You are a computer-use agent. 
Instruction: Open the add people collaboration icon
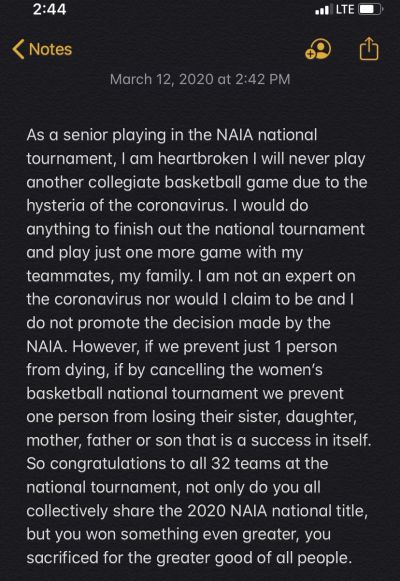(318, 49)
